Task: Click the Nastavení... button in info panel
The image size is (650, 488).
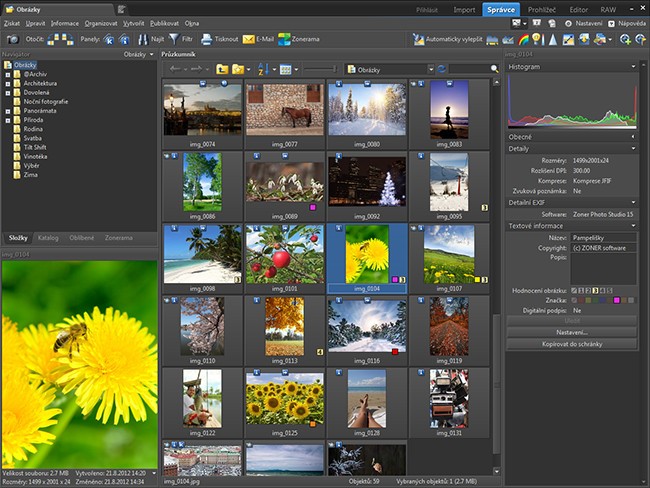Action: [572, 331]
